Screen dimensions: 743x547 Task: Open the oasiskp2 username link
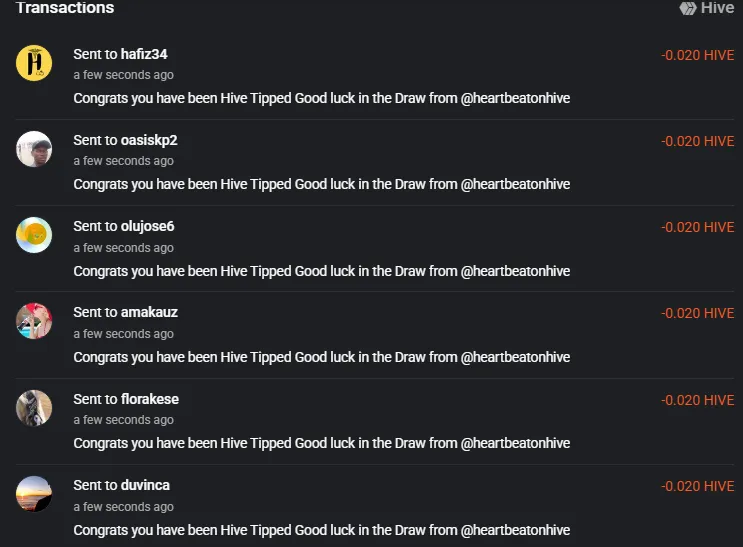[149, 140]
